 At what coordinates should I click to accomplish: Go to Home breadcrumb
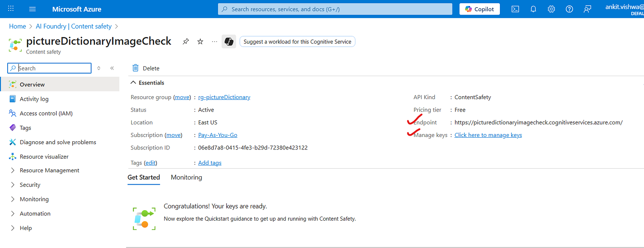[17, 26]
